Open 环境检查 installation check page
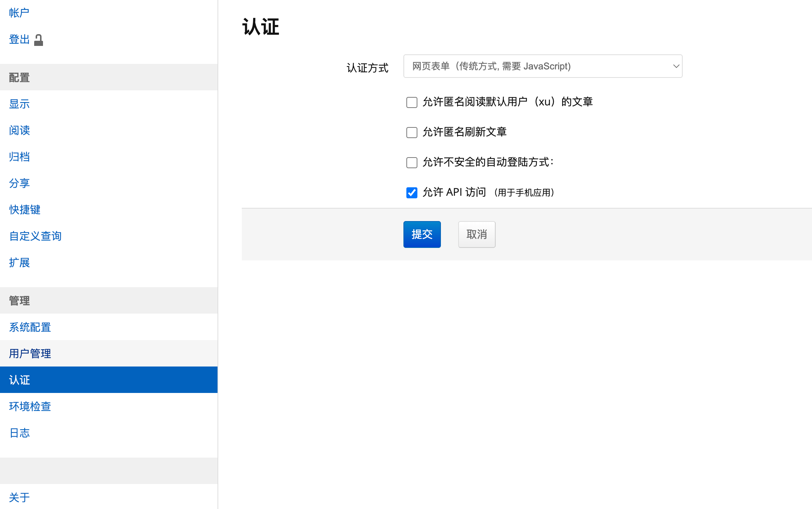This screenshot has height=509, width=812. 30,407
